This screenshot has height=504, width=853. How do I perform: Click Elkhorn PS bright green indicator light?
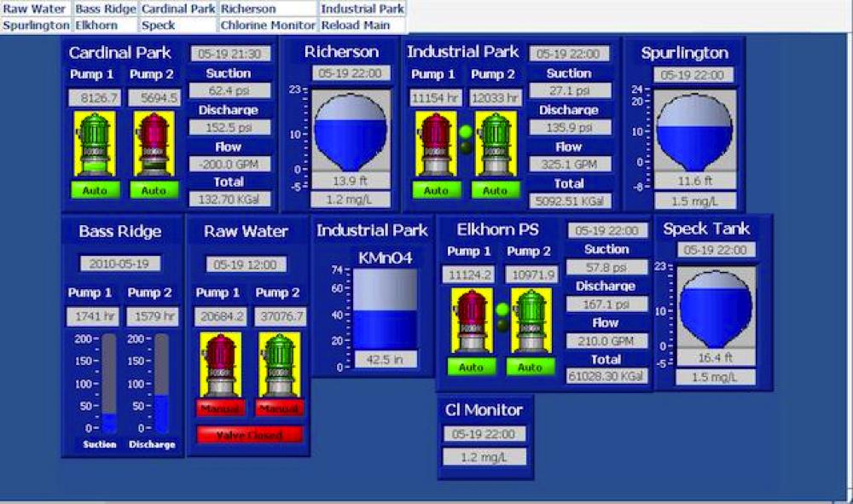502,310
